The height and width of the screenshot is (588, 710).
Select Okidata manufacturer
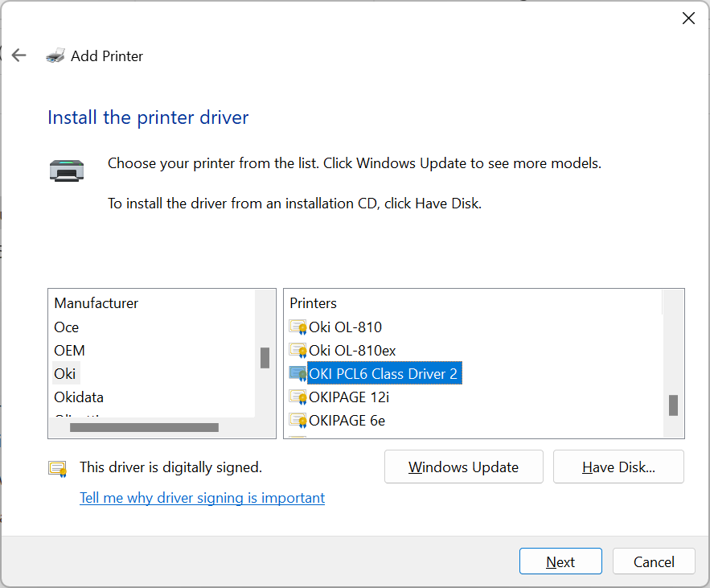(x=79, y=397)
